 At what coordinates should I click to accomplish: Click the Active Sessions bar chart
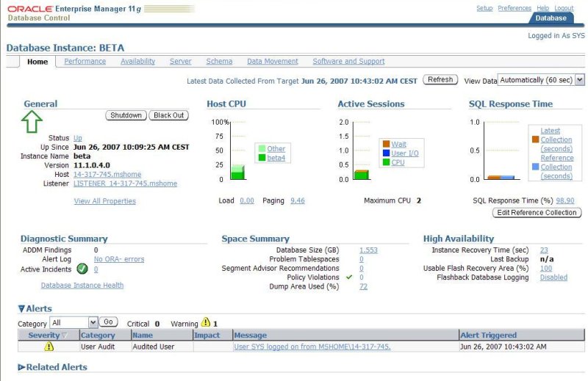[362, 175]
